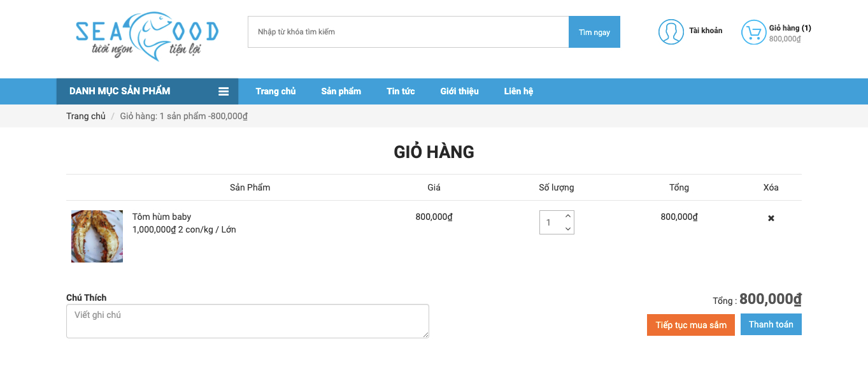
Task: Click the Tìm ngay search button
Action: click(594, 32)
